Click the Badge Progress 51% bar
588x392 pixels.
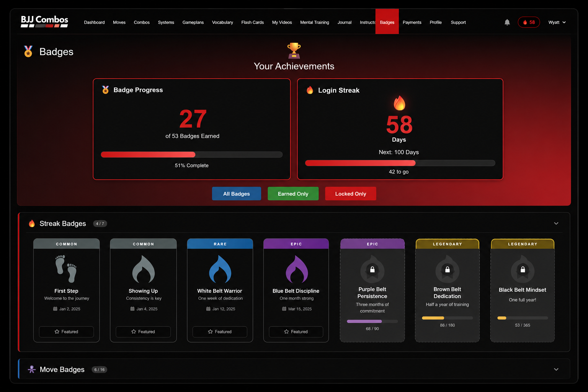pos(191,155)
